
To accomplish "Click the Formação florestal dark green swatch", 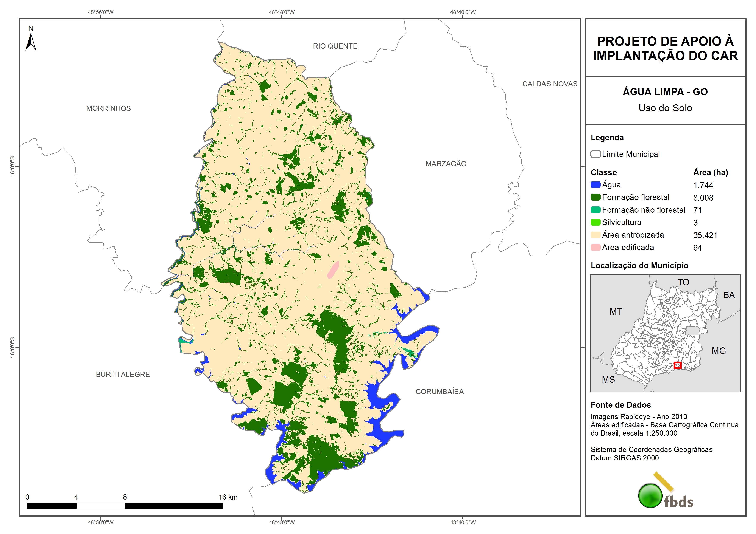I will (595, 197).
